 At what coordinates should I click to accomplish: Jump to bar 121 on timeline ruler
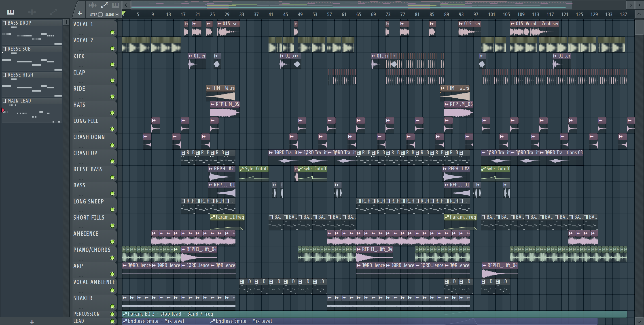(564, 15)
